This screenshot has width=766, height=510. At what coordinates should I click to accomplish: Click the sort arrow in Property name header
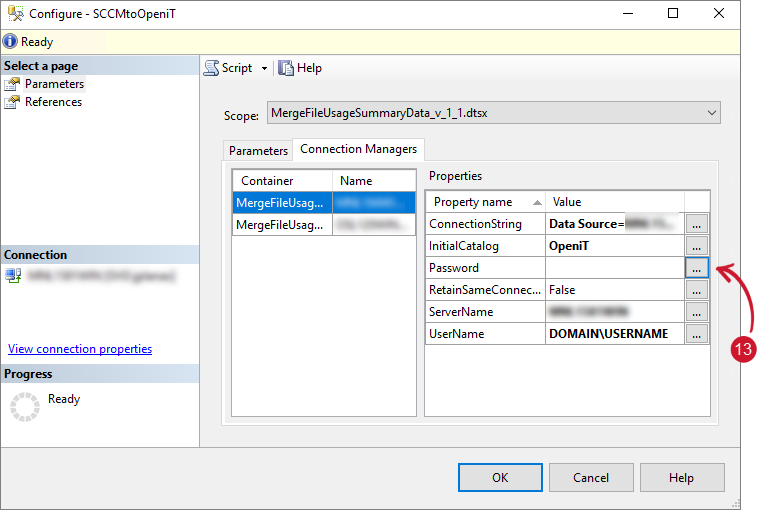537,203
